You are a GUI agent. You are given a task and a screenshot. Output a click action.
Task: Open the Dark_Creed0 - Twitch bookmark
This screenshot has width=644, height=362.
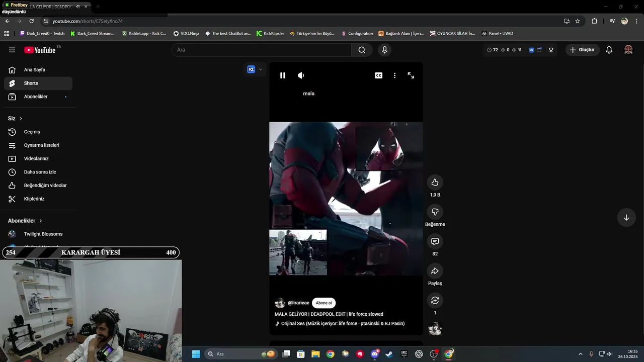point(42,34)
